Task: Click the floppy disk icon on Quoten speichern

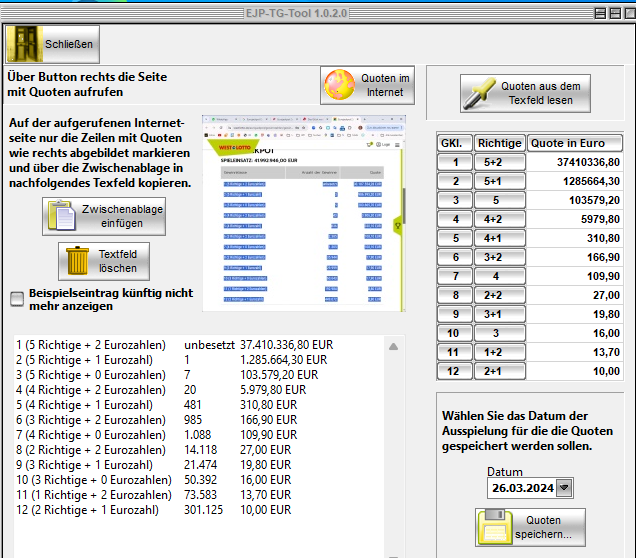Action: click(494, 527)
